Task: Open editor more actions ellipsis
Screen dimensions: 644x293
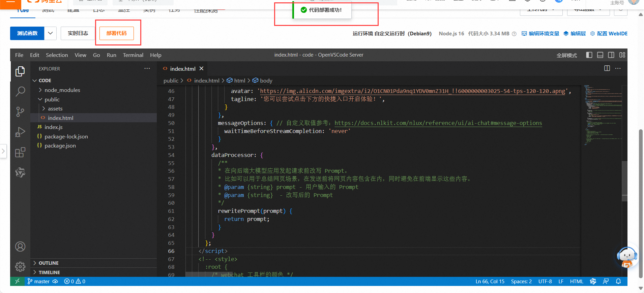Action: (x=618, y=68)
